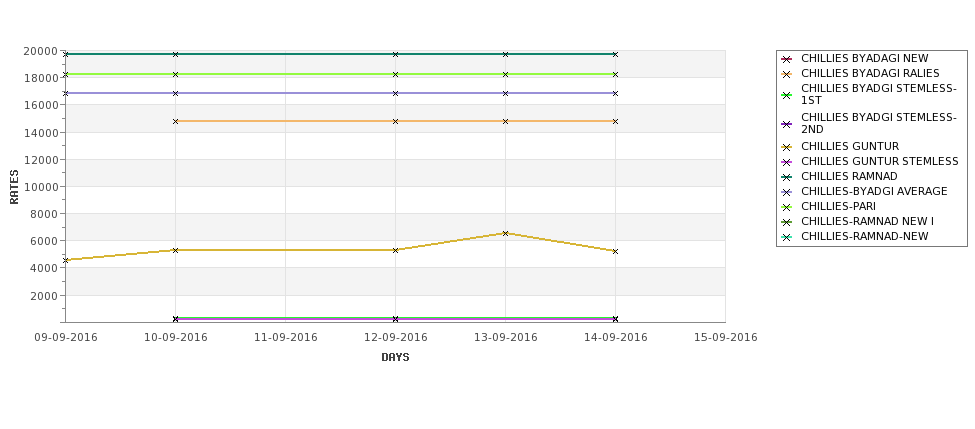Image resolution: width=975 pixels, height=429 pixels.
Task: Click the CHILLIES-RAMNAD-NEW legend marker icon
Action: (787, 237)
